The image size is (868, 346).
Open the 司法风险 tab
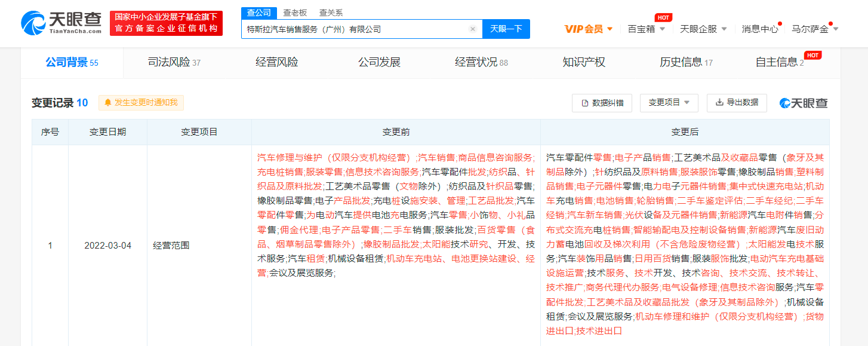[174, 62]
